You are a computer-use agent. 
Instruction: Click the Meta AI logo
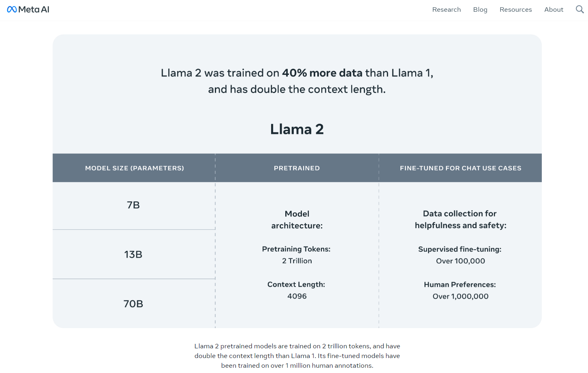tap(28, 9)
